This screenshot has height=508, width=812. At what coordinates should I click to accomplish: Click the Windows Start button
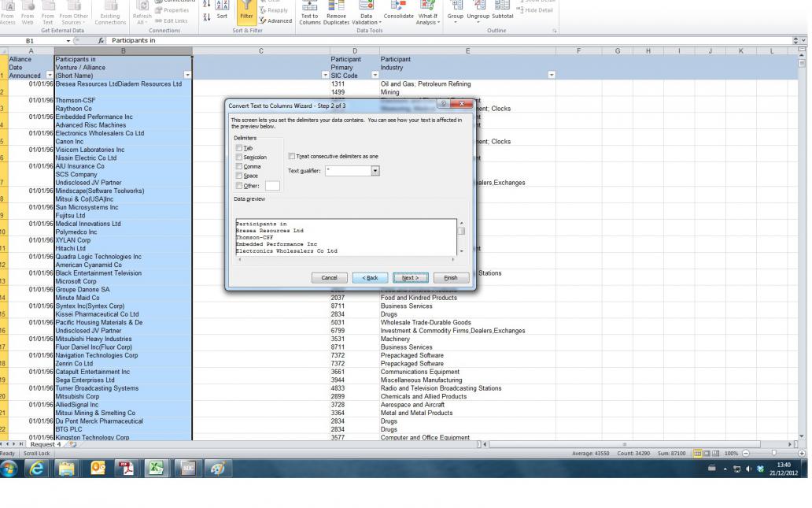(x=9, y=469)
